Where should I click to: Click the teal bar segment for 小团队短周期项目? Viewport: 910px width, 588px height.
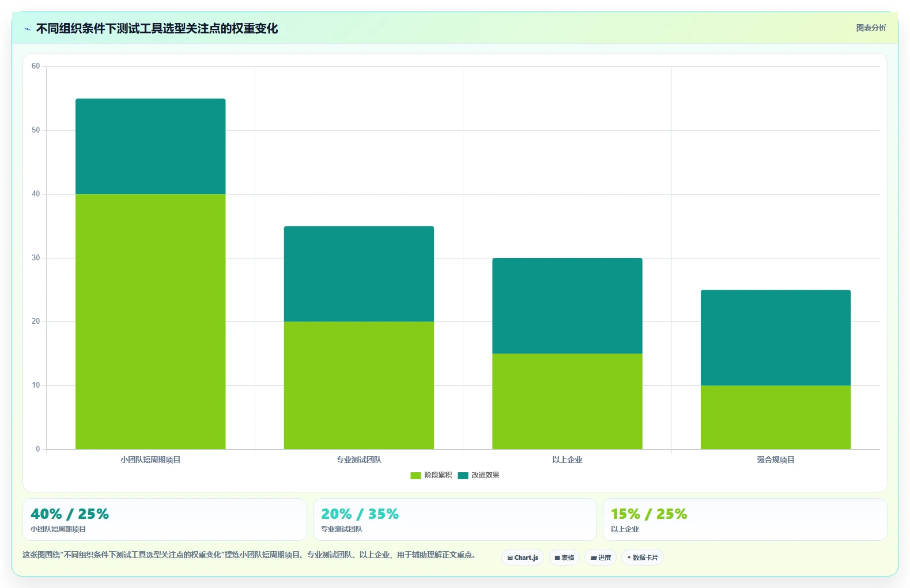(x=150, y=146)
